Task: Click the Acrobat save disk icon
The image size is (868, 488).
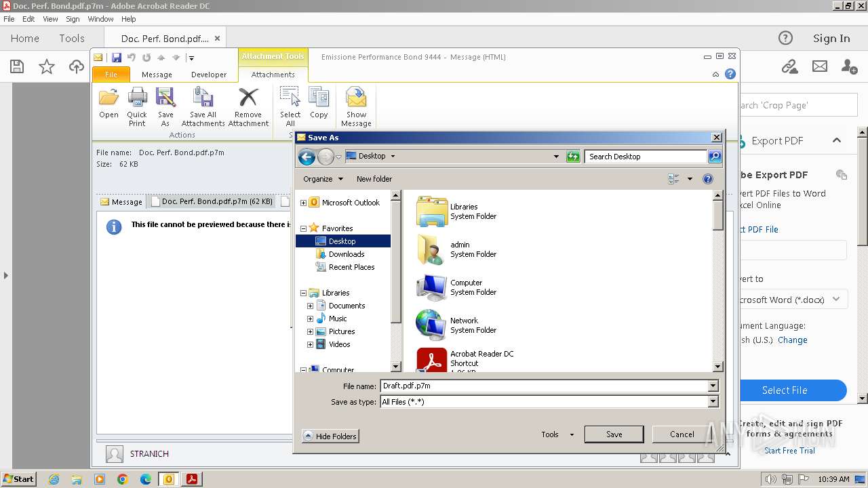Action: [17, 66]
